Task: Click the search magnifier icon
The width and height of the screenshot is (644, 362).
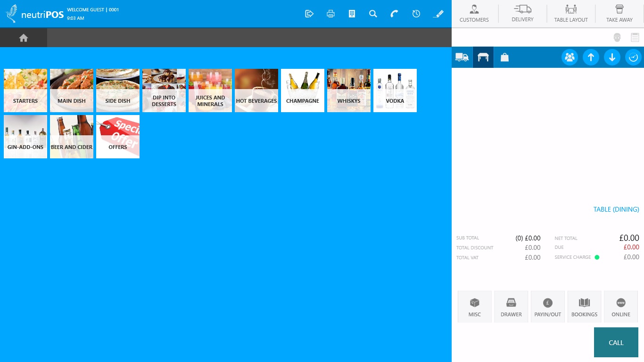Action: [373, 14]
